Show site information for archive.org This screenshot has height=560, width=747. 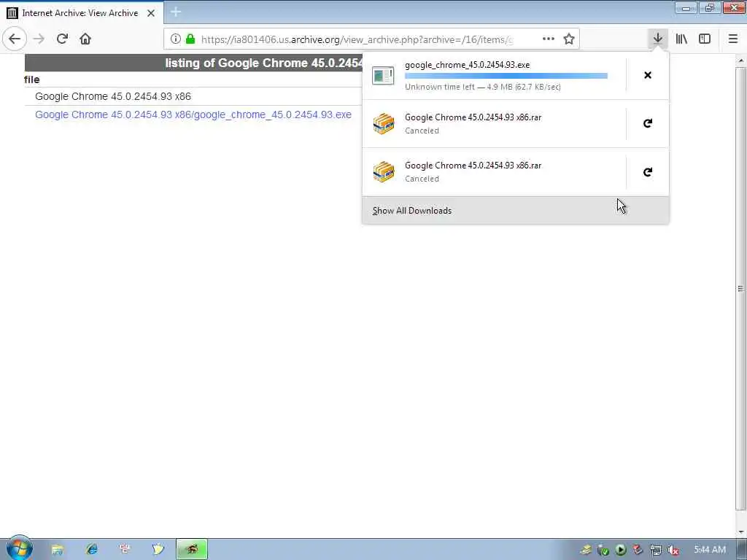click(175, 39)
